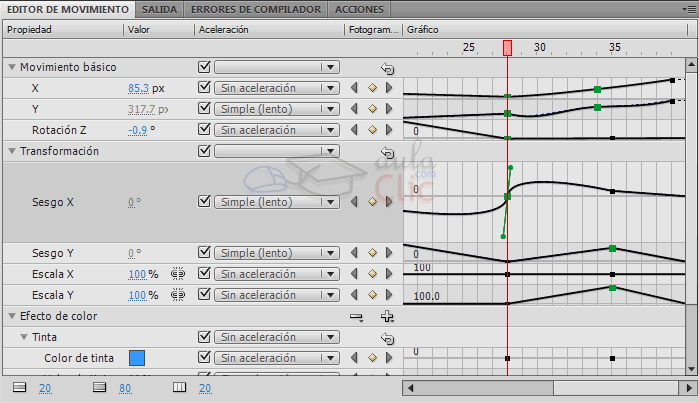
Task: Collapse the Tinta subsection
Action: pos(24,337)
